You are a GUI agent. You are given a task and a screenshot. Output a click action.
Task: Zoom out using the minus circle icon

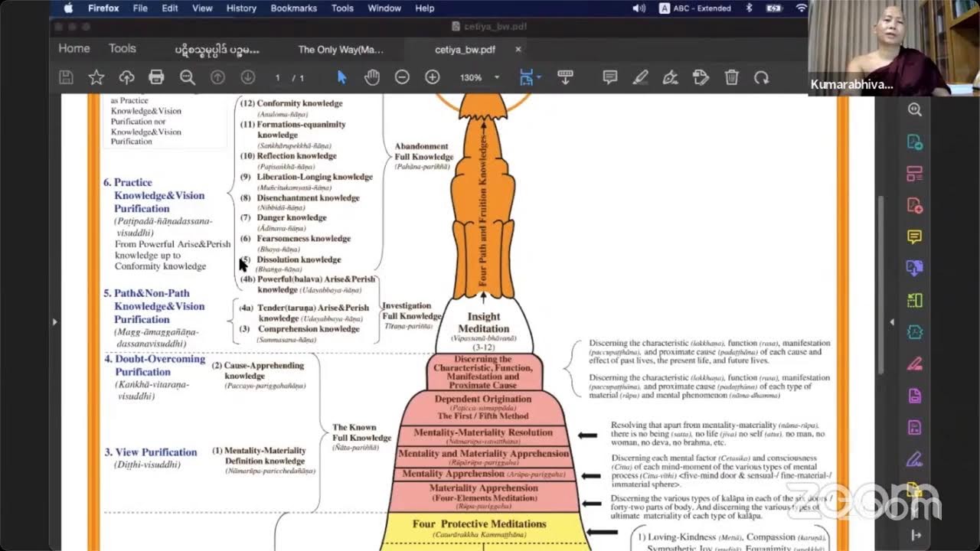[x=402, y=77]
